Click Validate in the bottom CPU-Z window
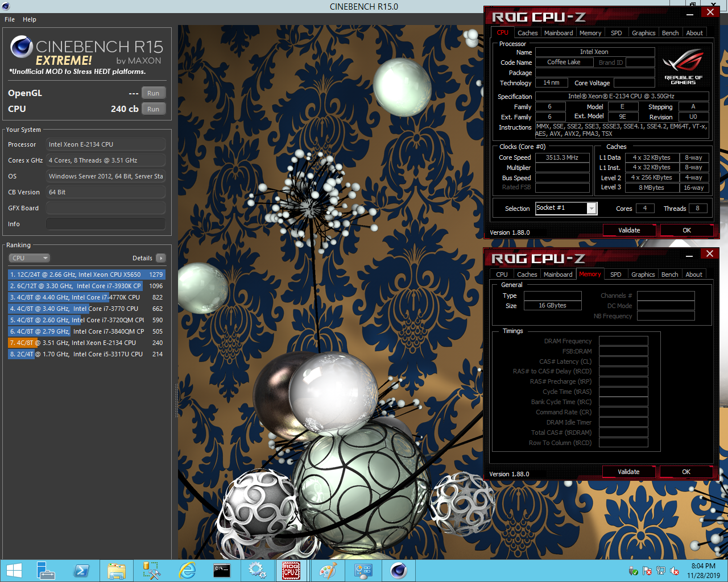The height and width of the screenshot is (582, 728). tap(628, 472)
